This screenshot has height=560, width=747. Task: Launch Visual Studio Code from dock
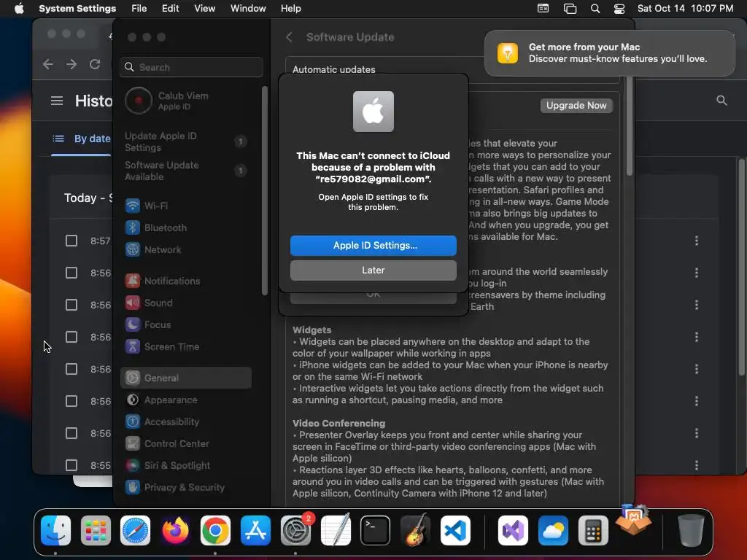pos(455,530)
